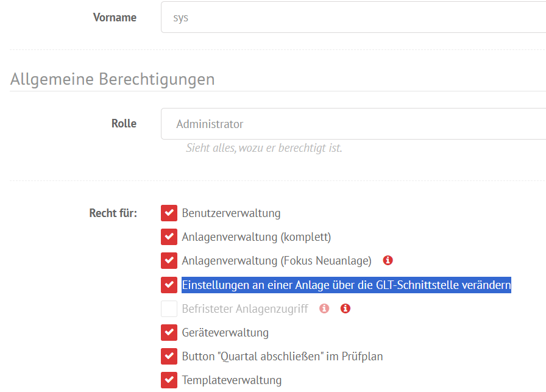Click the Templateverwaltung label text
The image size is (546, 392).
pyautogui.click(x=232, y=380)
